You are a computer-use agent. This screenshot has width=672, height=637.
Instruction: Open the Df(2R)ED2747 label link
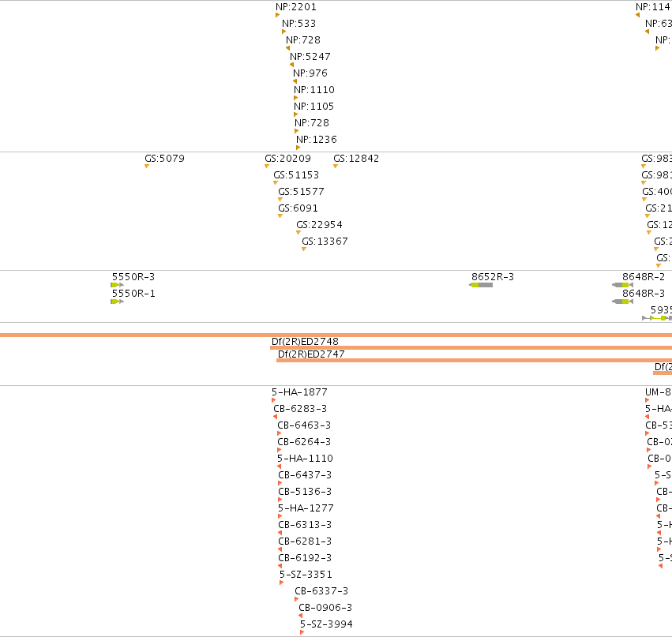311,354
